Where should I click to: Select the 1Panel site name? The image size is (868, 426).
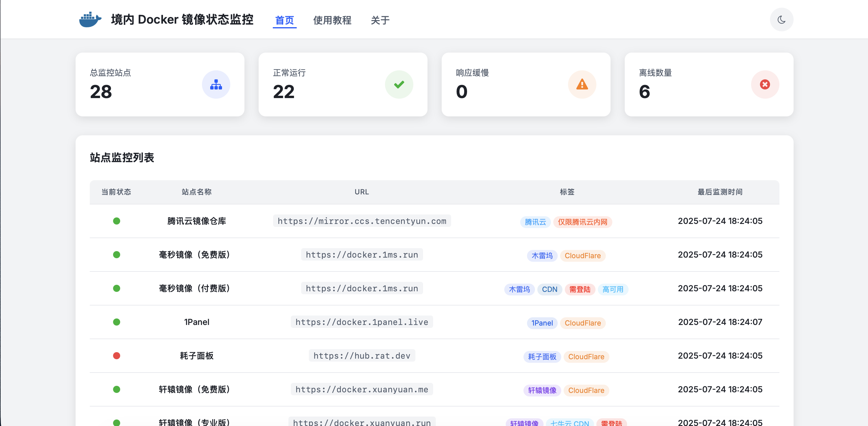(x=196, y=322)
